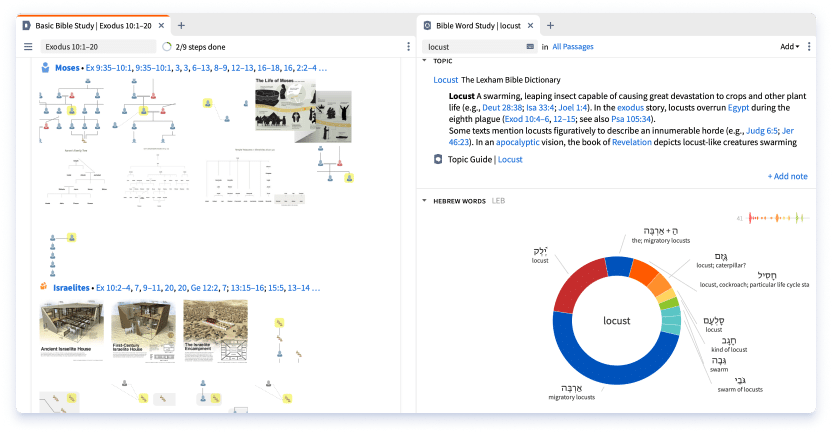Image resolution: width=832 pixels, height=432 pixels.
Task: Click the large blue migratory locusts chart segment
Action: point(600,371)
